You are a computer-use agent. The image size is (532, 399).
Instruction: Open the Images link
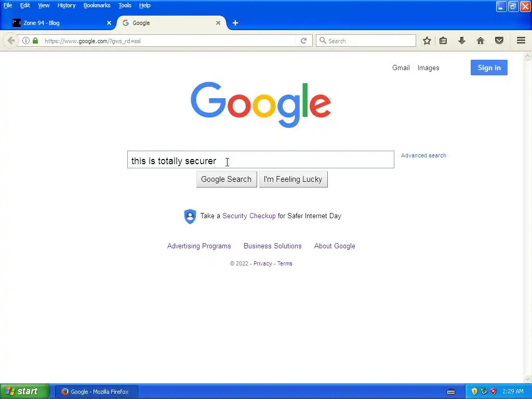(x=428, y=68)
